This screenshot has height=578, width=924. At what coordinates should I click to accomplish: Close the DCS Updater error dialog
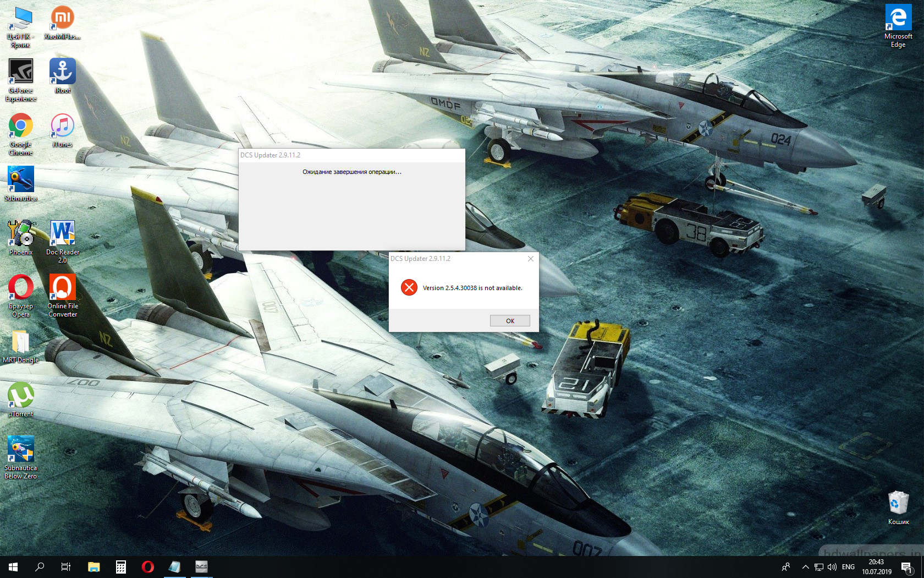(x=531, y=259)
